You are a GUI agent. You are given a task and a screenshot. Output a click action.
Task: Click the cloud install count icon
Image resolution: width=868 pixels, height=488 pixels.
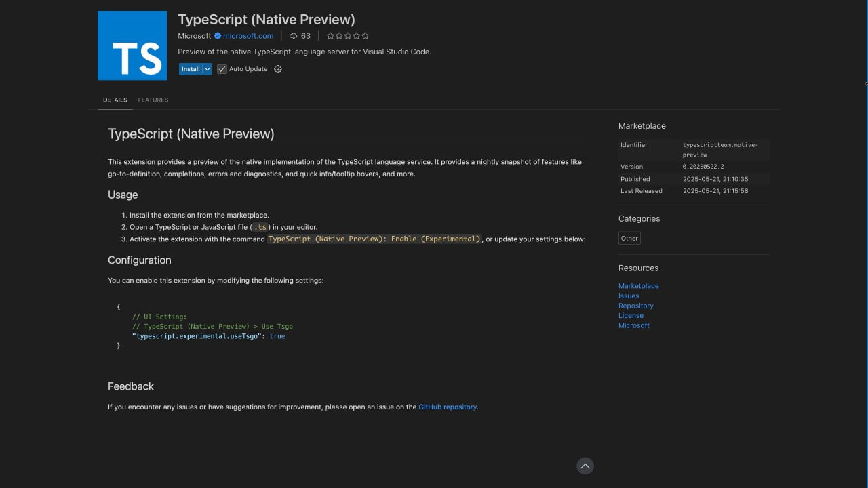point(294,36)
